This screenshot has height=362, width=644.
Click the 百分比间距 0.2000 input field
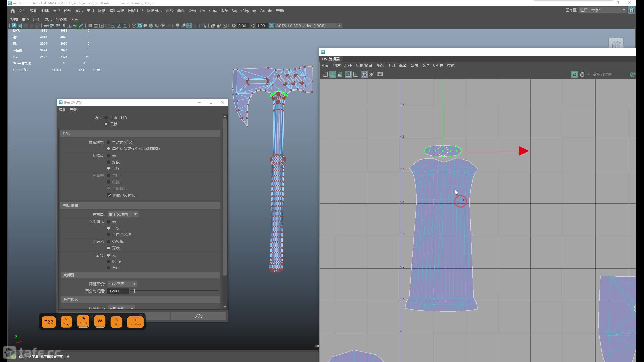pos(118,291)
